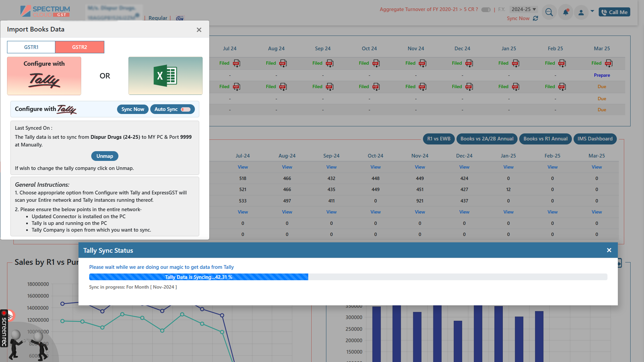Click the GSTIN badge beside Regular

[180, 18]
